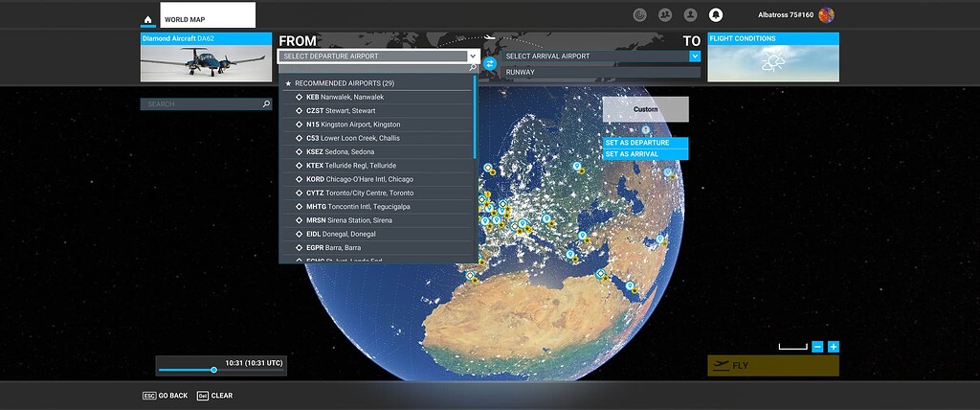Open the friends group icon

(x=665, y=15)
